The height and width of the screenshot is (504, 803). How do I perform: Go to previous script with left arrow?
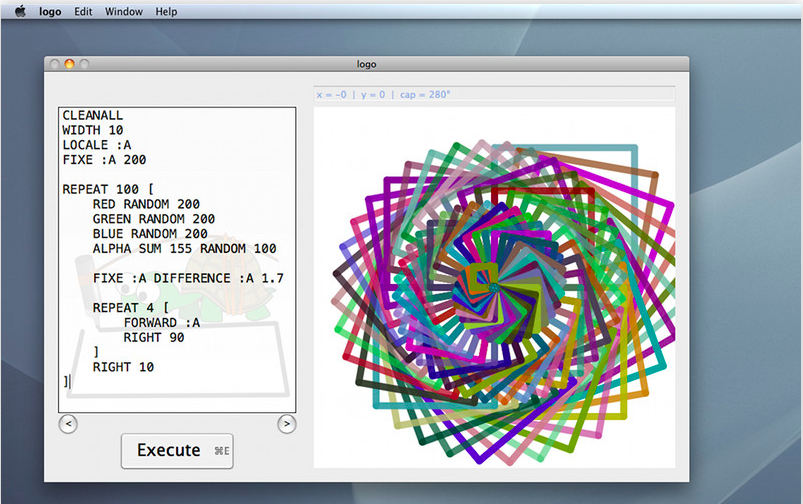[68, 424]
